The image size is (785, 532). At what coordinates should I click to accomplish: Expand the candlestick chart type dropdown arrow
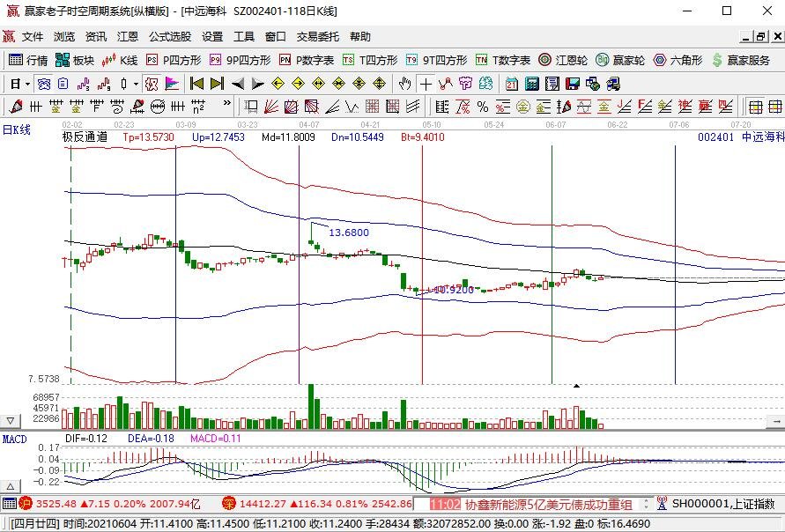click(x=136, y=84)
